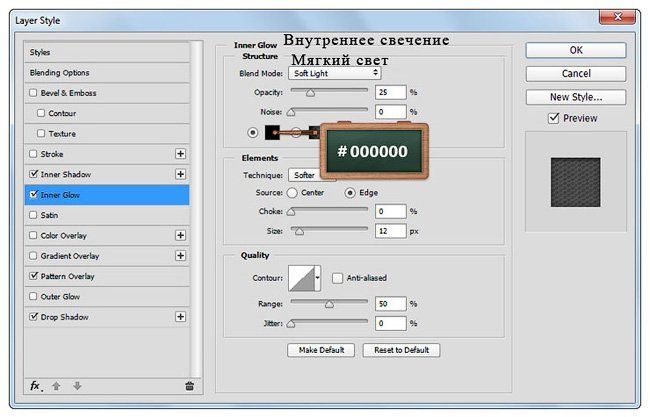Screen dimensions: 650x417
Task: Delete effect using trash icon
Action: 189,386
